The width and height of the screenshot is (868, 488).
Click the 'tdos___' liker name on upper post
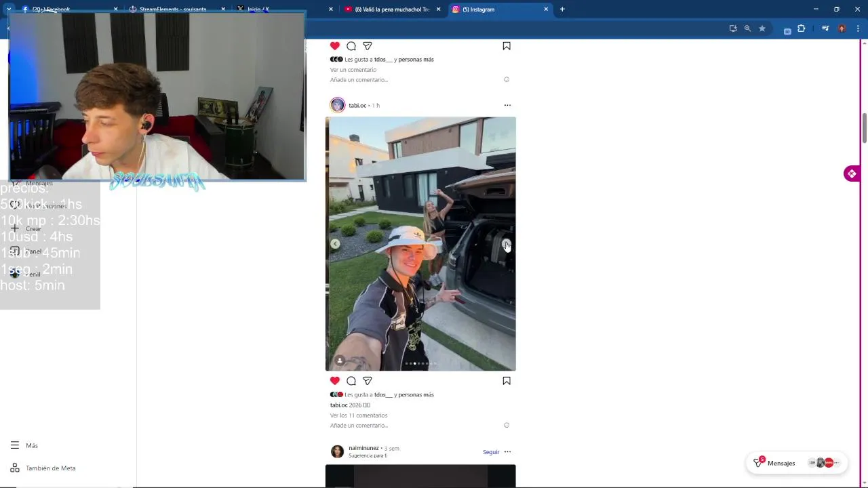tap(383, 60)
